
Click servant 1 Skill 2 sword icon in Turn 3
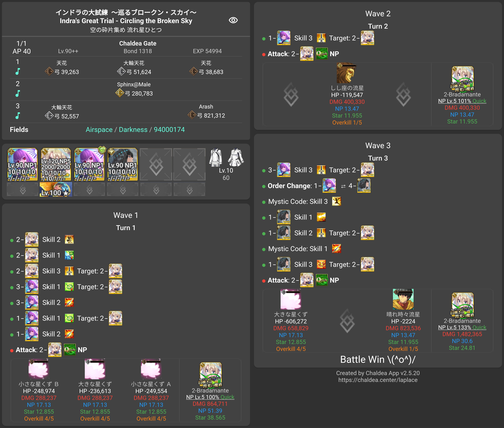pos(321,233)
